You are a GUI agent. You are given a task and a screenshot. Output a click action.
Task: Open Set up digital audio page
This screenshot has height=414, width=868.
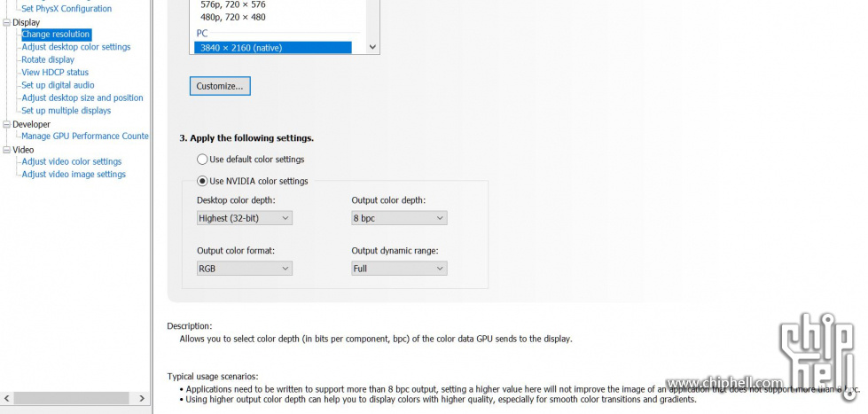(58, 85)
